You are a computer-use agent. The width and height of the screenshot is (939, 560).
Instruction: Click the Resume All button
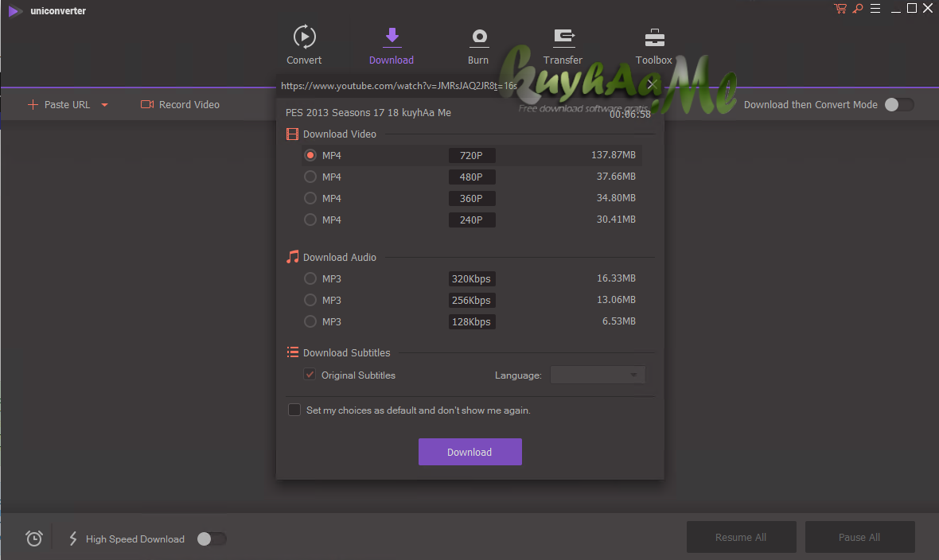click(741, 537)
